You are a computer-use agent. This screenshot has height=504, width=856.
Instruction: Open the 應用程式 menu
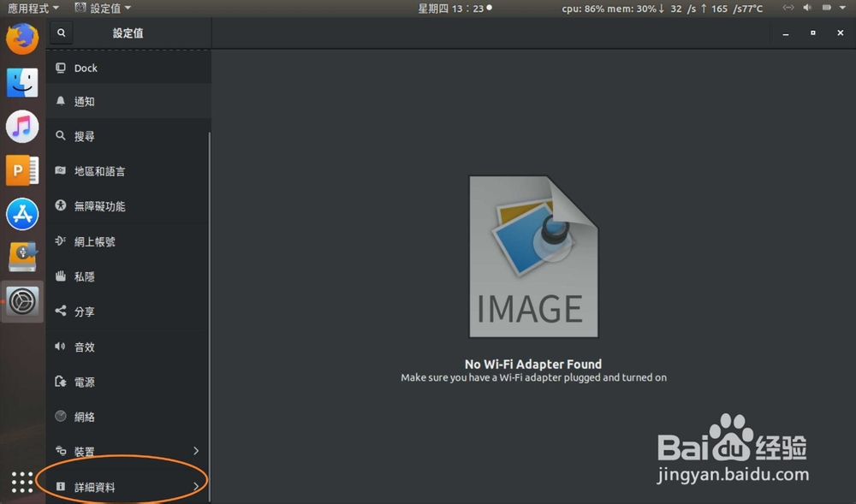(x=33, y=9)
